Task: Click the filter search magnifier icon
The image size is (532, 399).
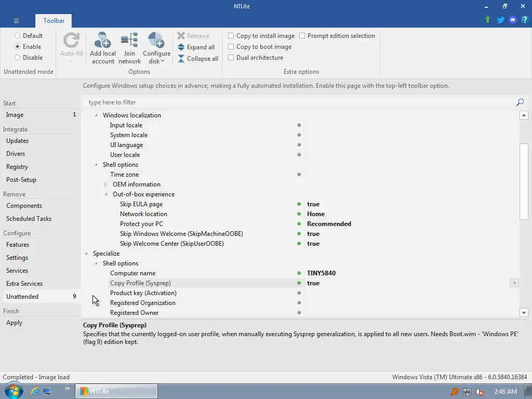Action: (520, 102)
